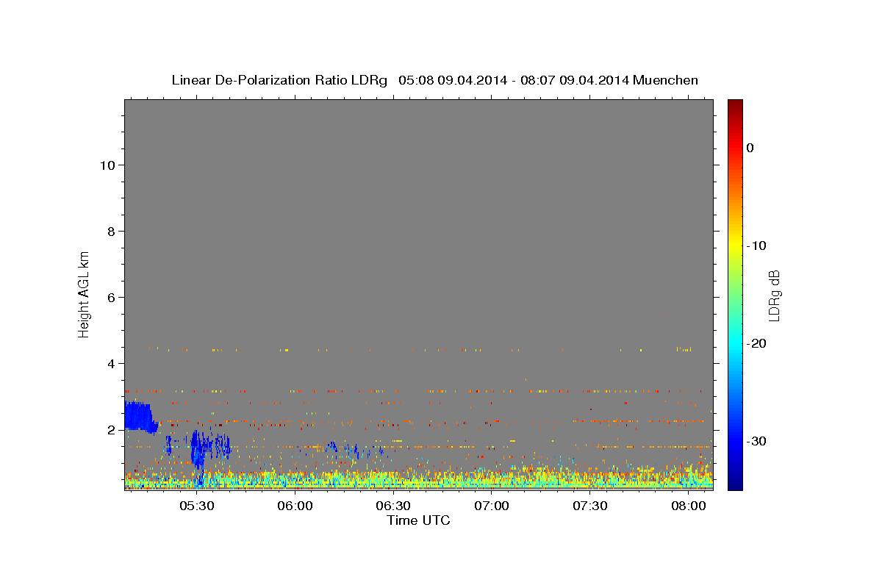882x588 pixels.
Task: Click the colorbar value -30
Action: 757,441
